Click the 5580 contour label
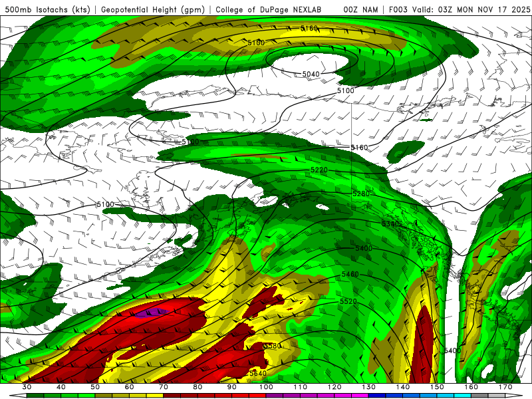 click(x=273, y=346)
